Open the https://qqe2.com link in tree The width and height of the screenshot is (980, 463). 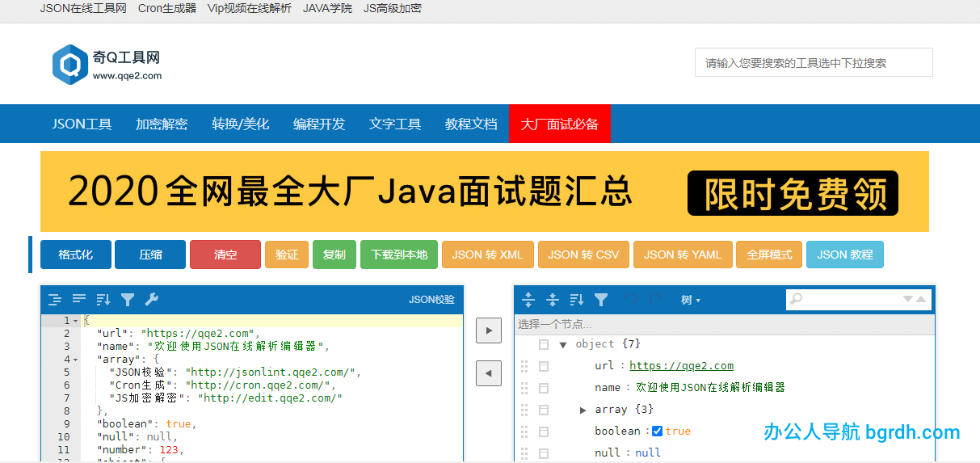coord(681,366)
